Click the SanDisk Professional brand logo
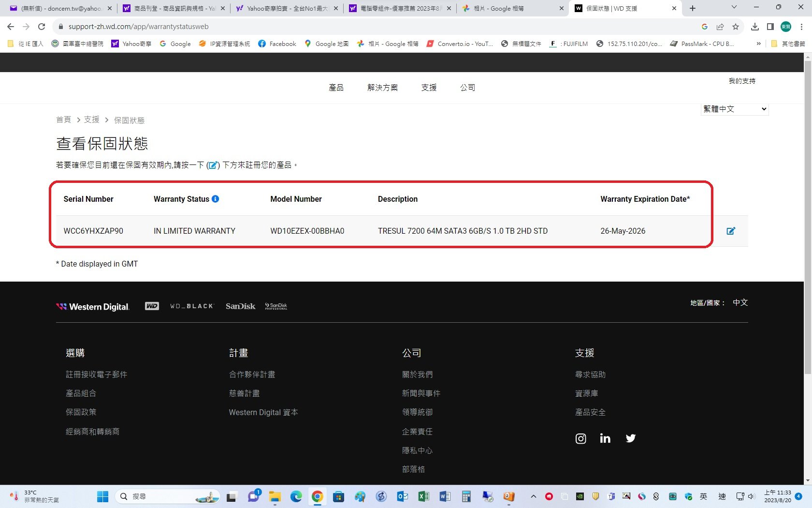 [x=276, y=306]
